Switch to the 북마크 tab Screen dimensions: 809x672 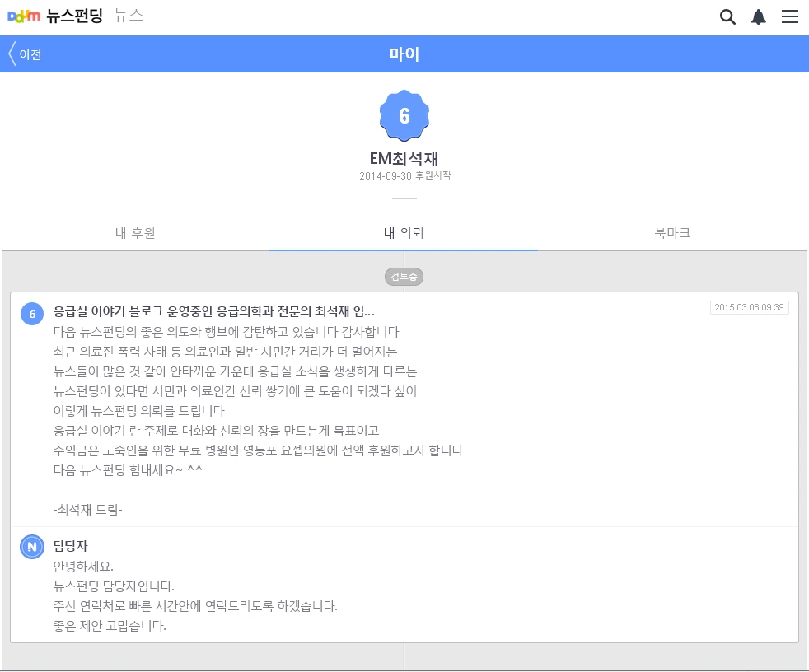coord(673,233)
